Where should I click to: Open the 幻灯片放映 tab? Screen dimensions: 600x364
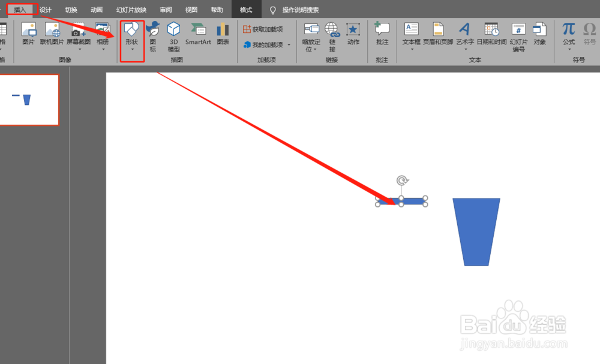click(131, 10)
